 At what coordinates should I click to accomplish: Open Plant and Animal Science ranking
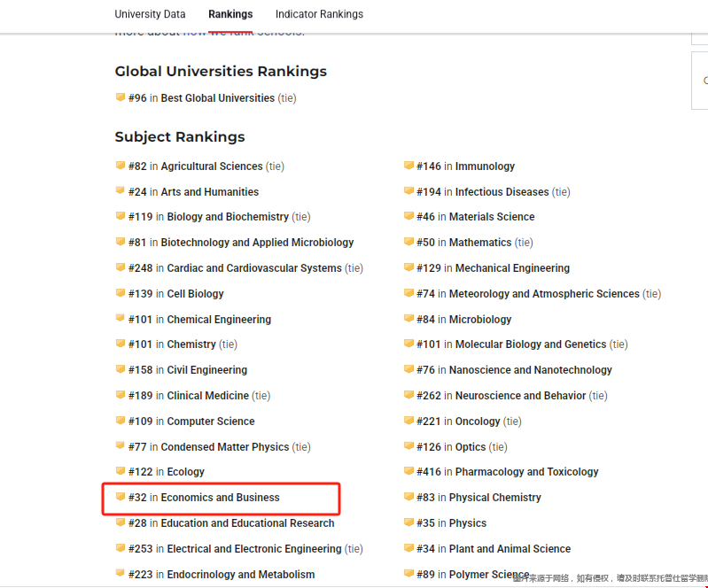510,549
